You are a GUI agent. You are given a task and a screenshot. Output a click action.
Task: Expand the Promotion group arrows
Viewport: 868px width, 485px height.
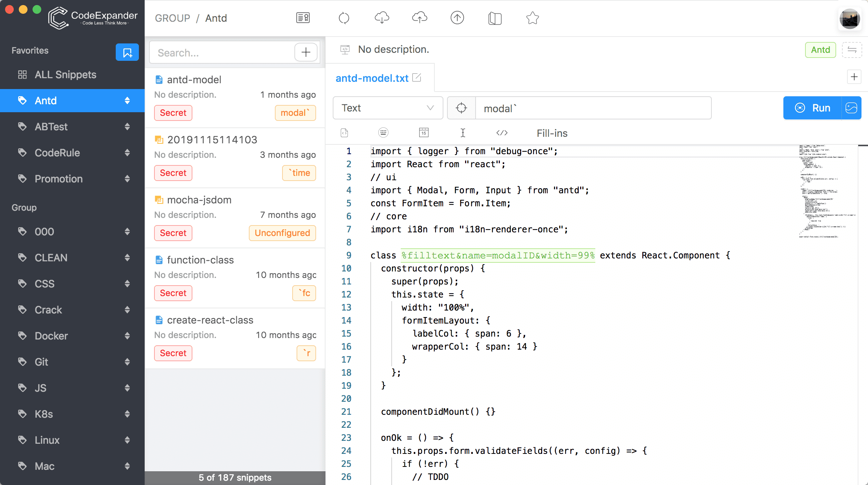pos(127,179)
